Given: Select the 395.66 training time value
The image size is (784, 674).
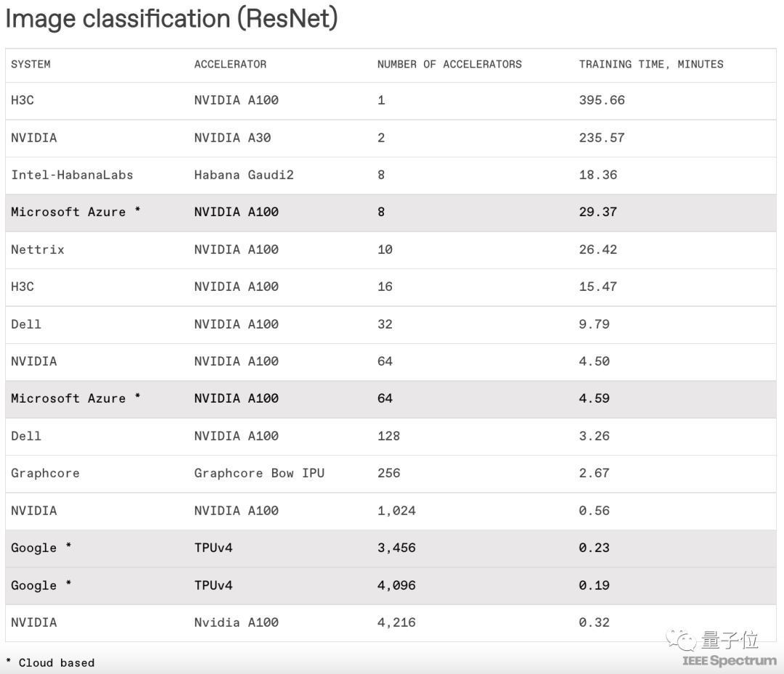Looking at the screenshot, I should point(602,100).
